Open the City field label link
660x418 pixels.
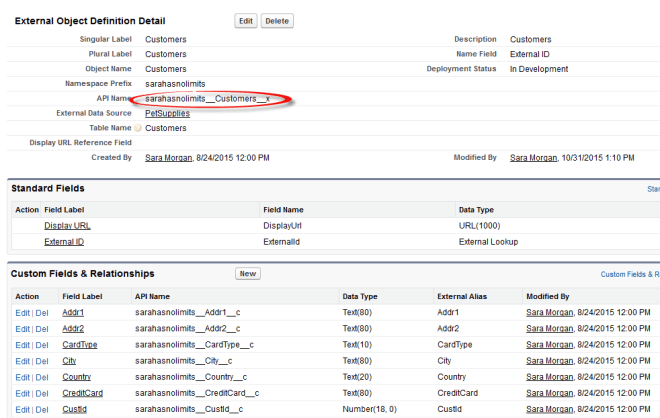coord(69,361)
